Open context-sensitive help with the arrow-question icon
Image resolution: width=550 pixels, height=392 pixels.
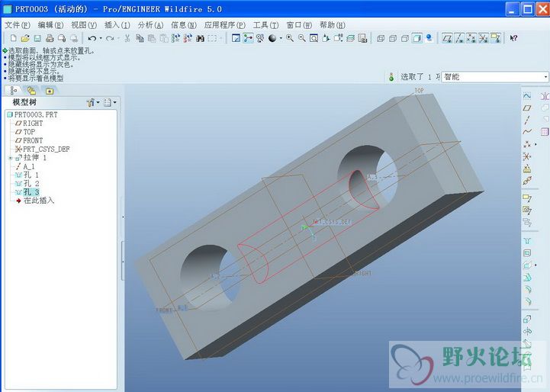coord(513,38)
